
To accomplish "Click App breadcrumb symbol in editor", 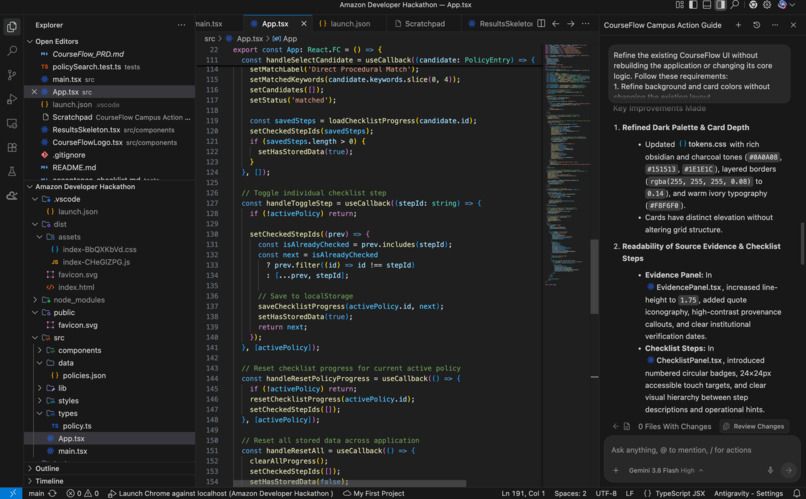I will [x=285, y=39].
